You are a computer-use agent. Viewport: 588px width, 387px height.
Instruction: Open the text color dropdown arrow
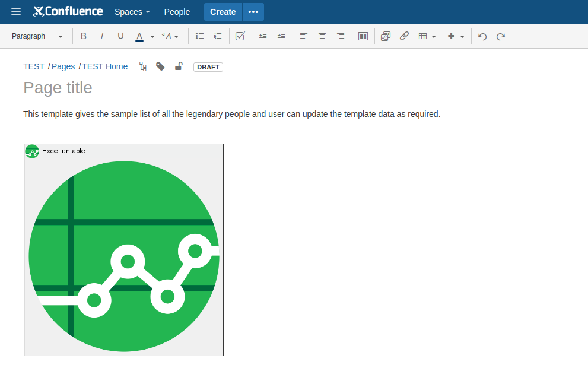(152, 36)
